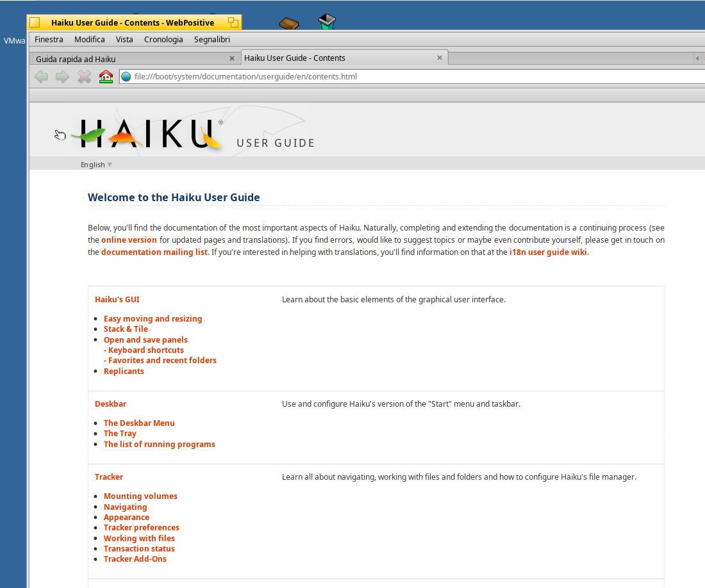Open the Transaction status link
This screenshot has height=588, width=705.
139,548
